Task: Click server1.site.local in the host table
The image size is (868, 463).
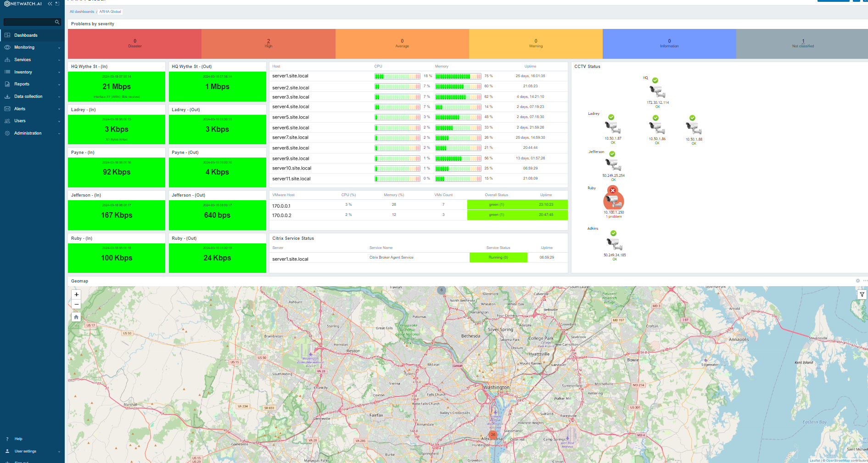Action: click(x=290, y=76)
